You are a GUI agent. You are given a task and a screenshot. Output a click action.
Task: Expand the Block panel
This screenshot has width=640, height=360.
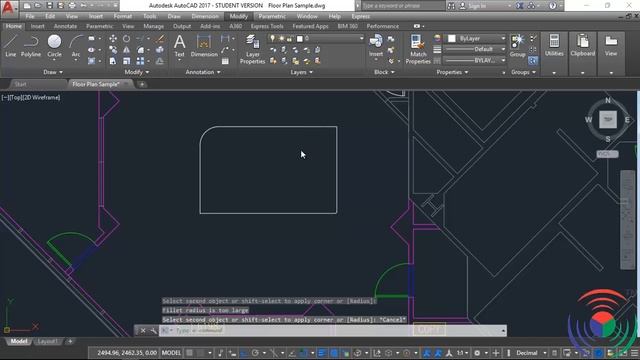pos(384,72)
